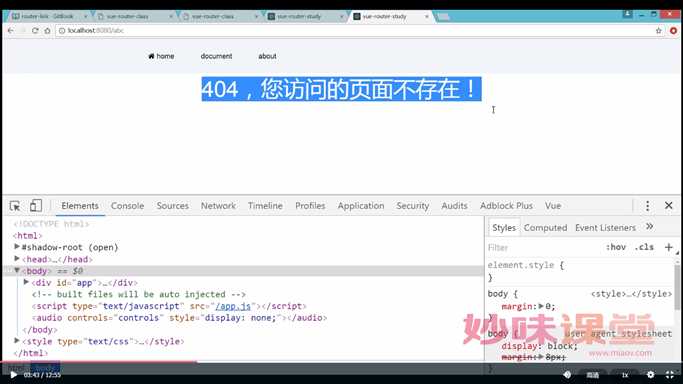Expand the margin shorthand in body rule

tap(541, 306)
